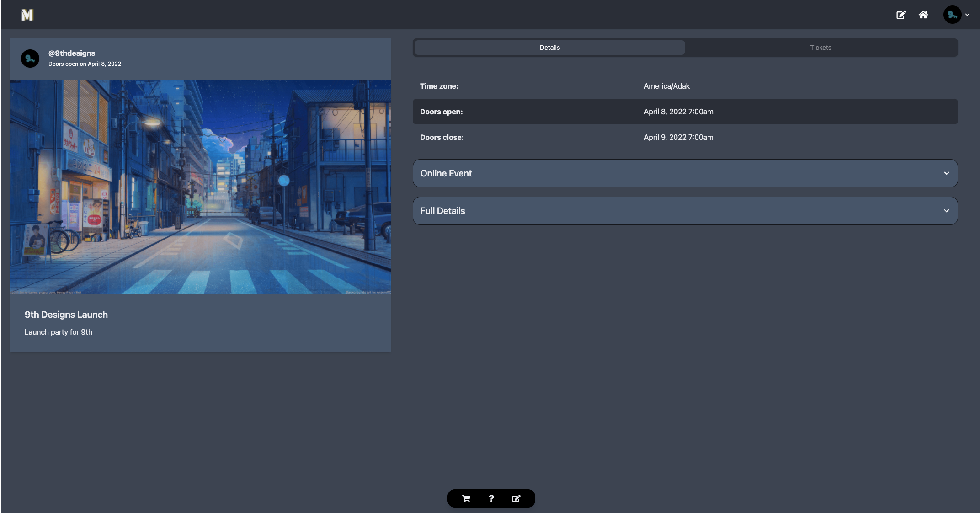The height and width of the screenshot is (513, 980).
Task: Open the shopping cart in bottom toolbar
Action: (466, 498)
